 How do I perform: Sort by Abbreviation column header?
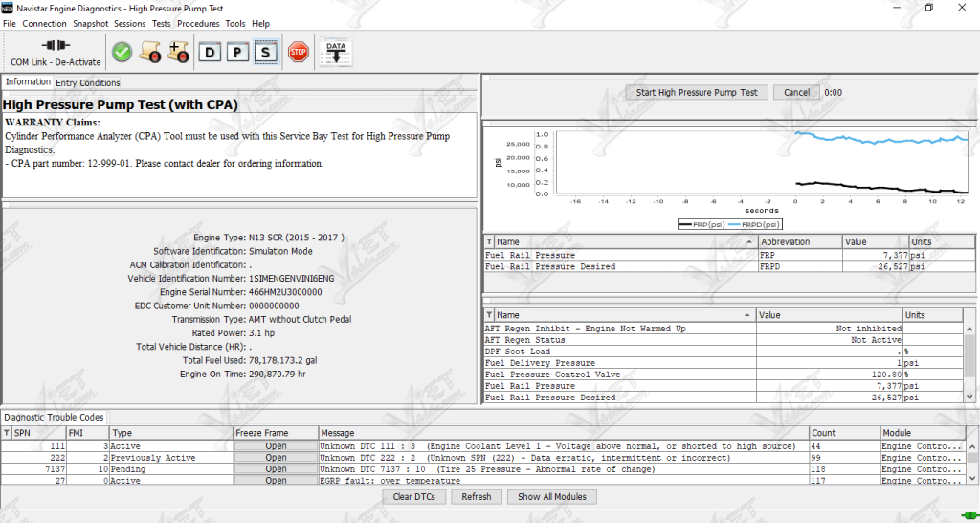pyautogui.click(x=800, y=241)
